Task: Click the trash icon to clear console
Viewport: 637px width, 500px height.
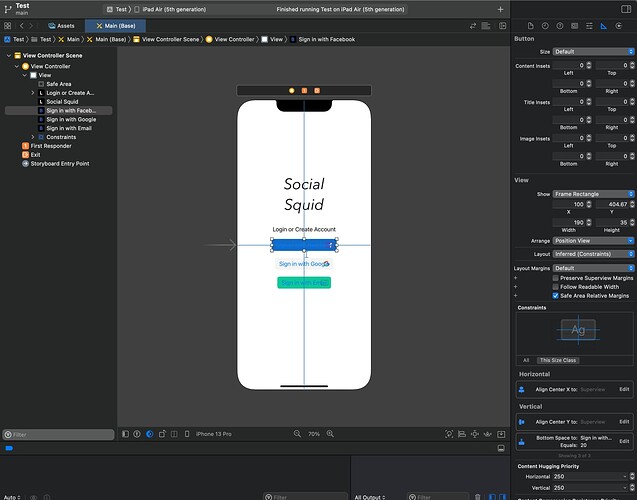Action: 477,497
